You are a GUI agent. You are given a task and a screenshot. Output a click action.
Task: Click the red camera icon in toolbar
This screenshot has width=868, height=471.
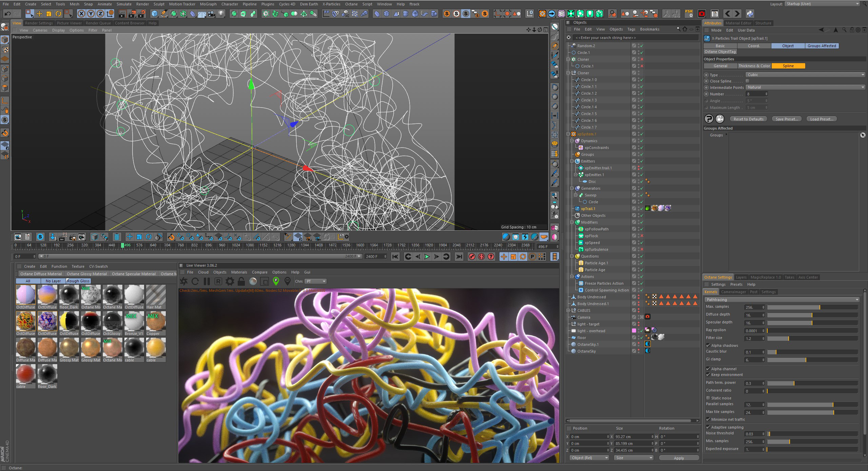[702, 14]
